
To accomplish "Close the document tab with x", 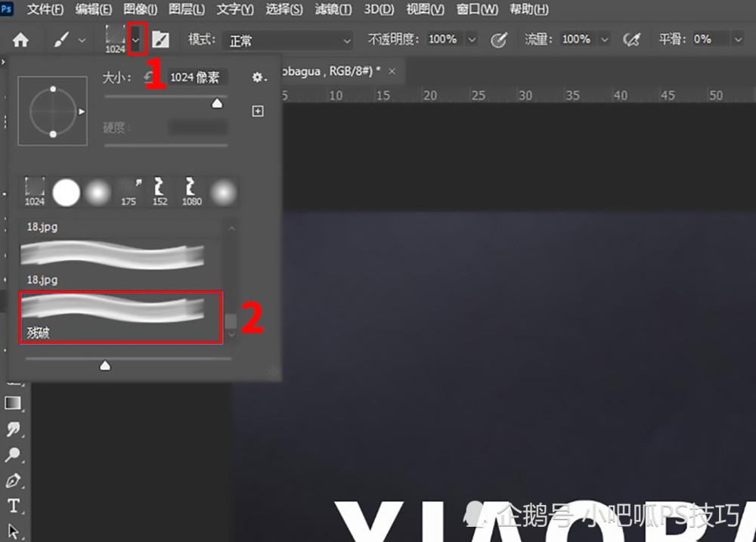I will 392,71.
